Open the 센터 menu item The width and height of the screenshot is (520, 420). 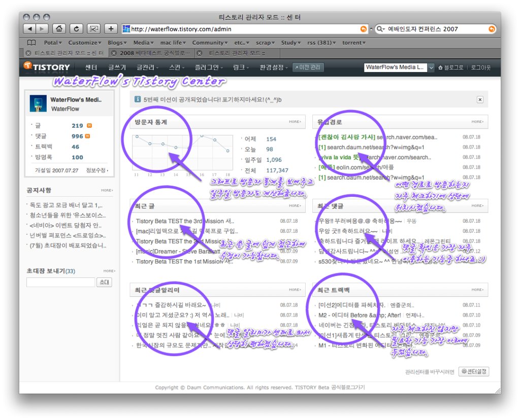pos(91,67)
